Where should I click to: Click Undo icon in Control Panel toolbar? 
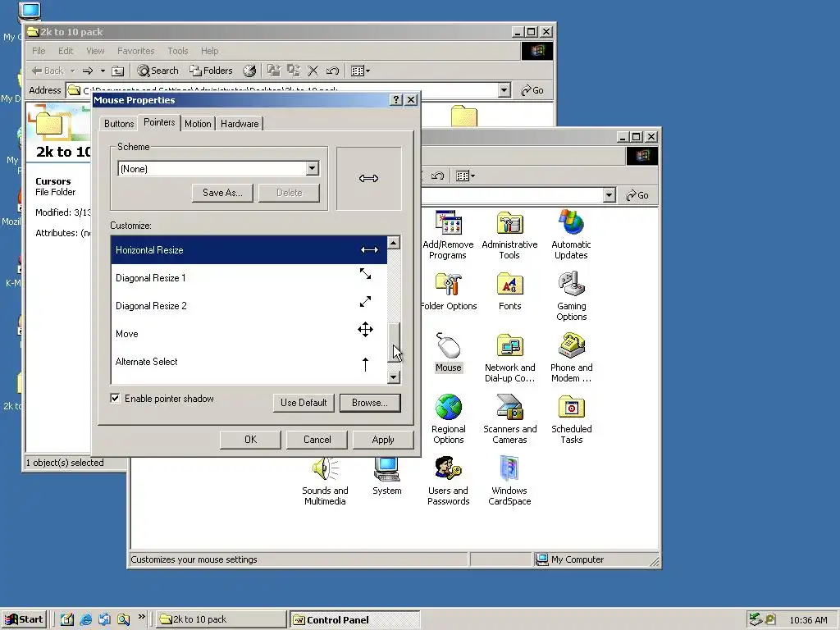[x=438, y=176]
